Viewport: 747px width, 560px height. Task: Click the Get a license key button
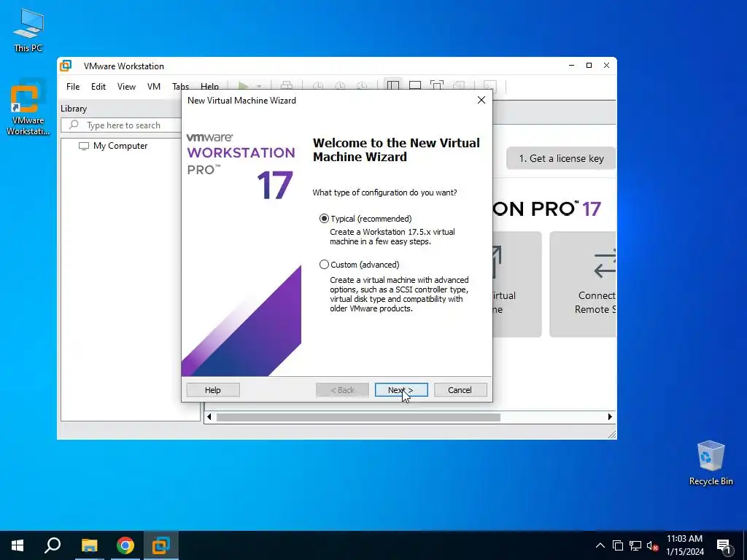[561, 158]
